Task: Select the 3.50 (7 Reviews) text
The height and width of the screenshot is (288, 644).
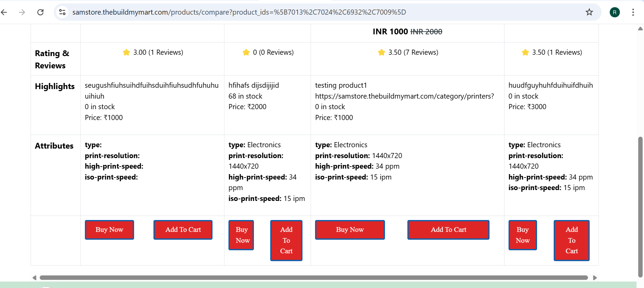Action: [413, 52]
